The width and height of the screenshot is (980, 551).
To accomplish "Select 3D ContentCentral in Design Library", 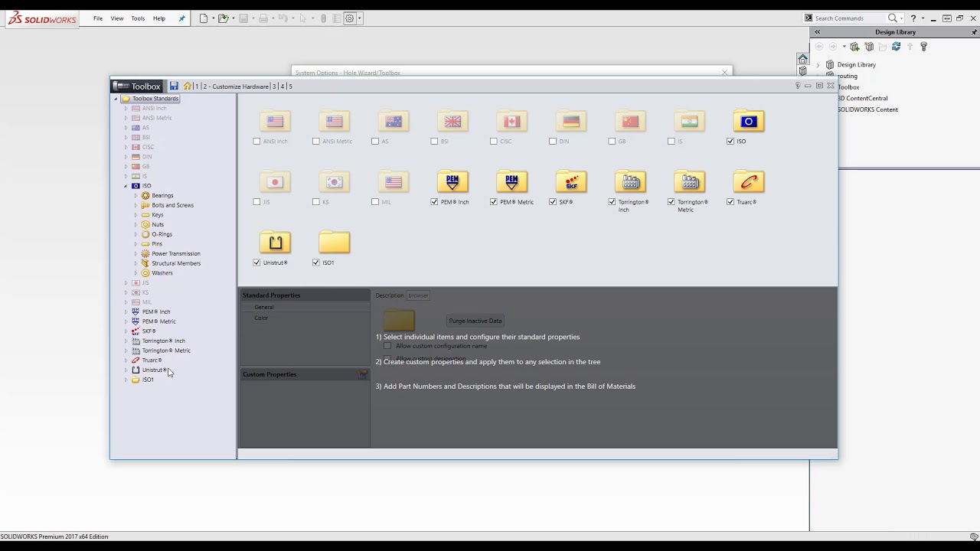I will pyautogui.click(x=862, y=98).
